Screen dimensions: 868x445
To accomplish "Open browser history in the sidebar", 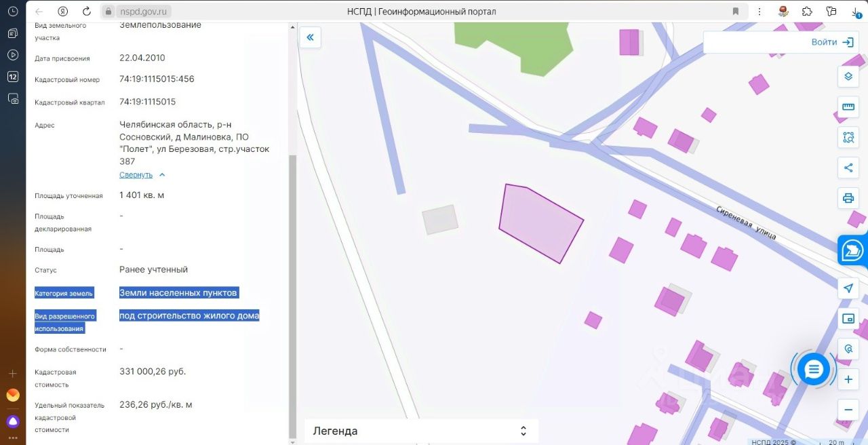I will pos(13,12).
